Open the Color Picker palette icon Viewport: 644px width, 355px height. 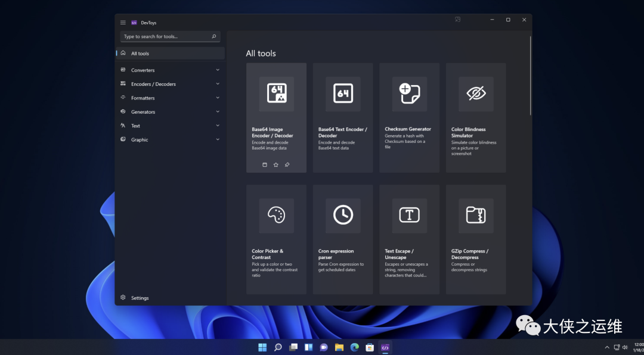(276, 215)
